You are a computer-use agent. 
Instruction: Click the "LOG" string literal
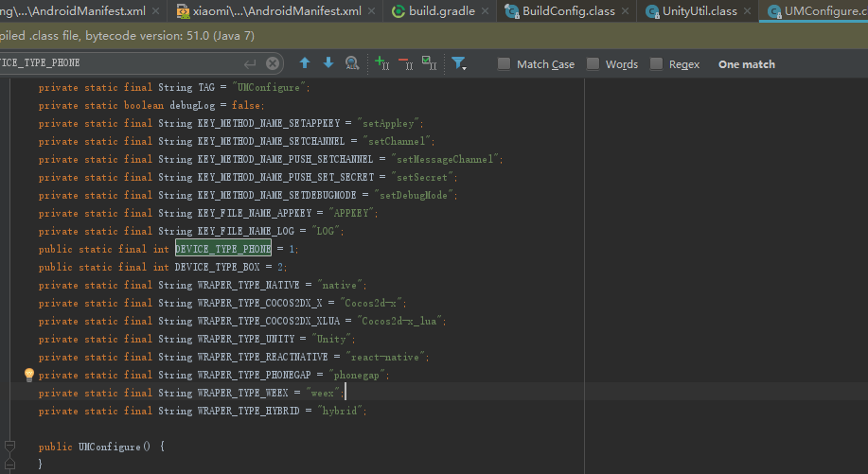tap(328, 231)
